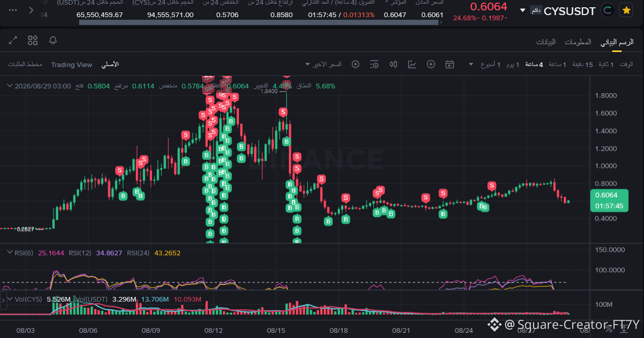Select 1 أسبوع interval
This screenshot has width=644, height=338.
490,64
